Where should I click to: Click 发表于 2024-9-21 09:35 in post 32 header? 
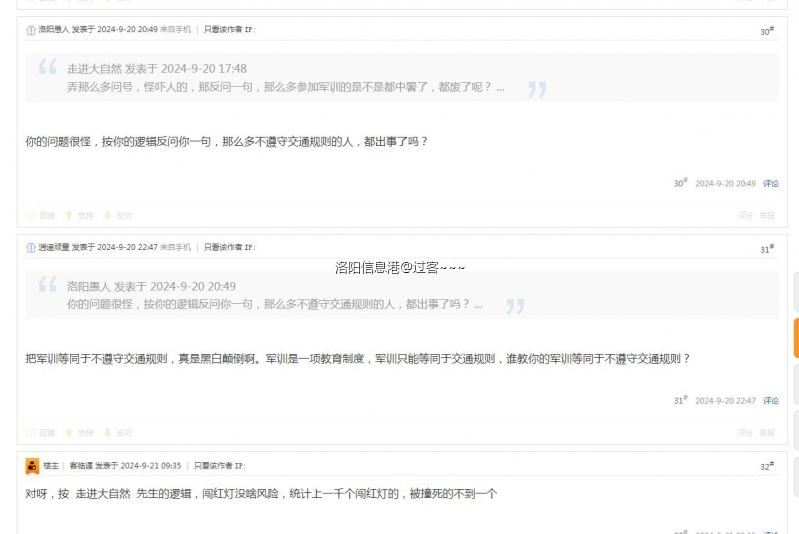(x=138, y=466)
